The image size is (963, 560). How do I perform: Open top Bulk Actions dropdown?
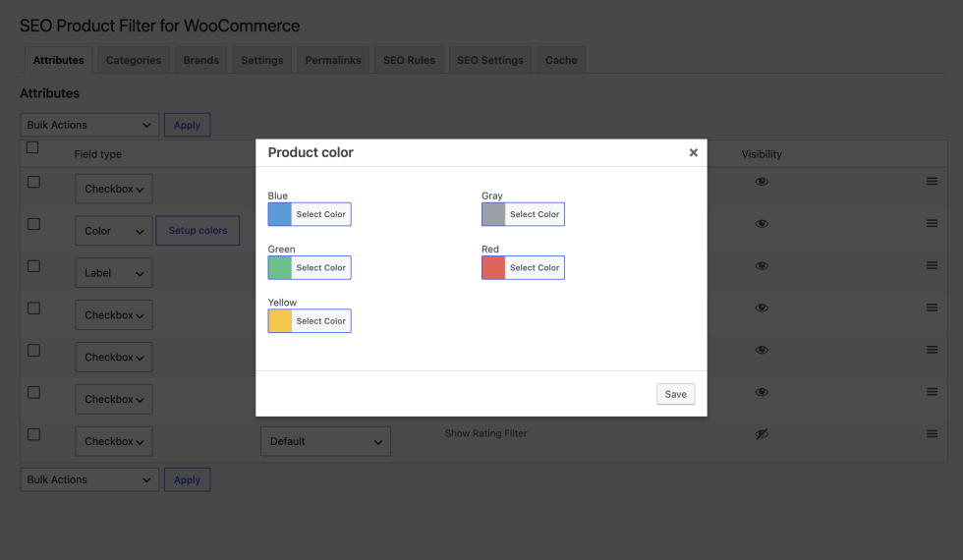click(89, 125)
